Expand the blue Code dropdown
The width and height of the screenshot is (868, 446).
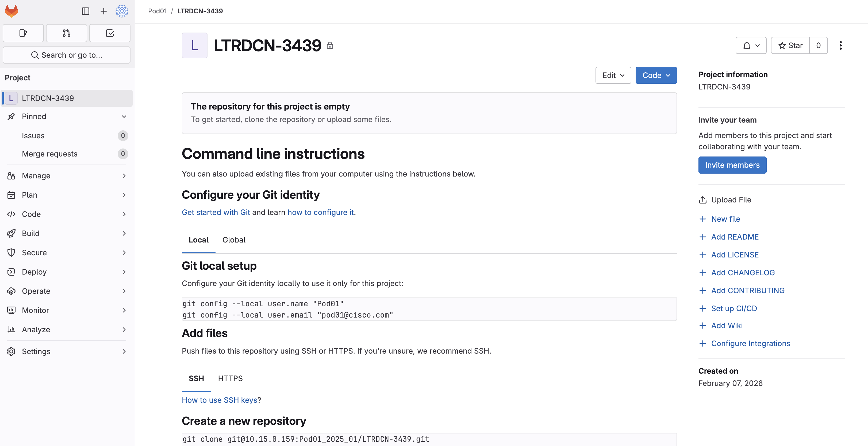(656, 75)
